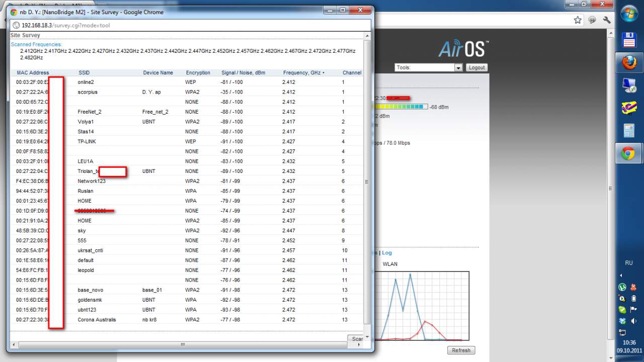Show hidden tray icons arrow

pos(621,276)
